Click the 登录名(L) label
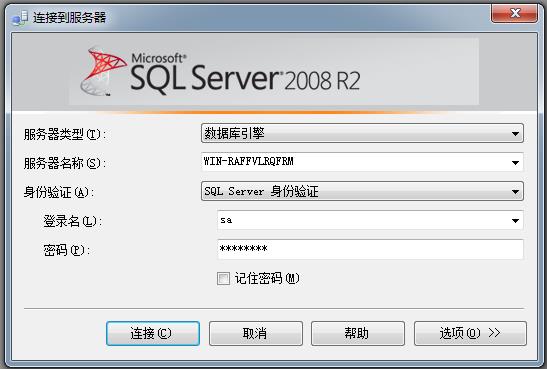The width and height of the screenshot is (547, 369). pos(73,221)
